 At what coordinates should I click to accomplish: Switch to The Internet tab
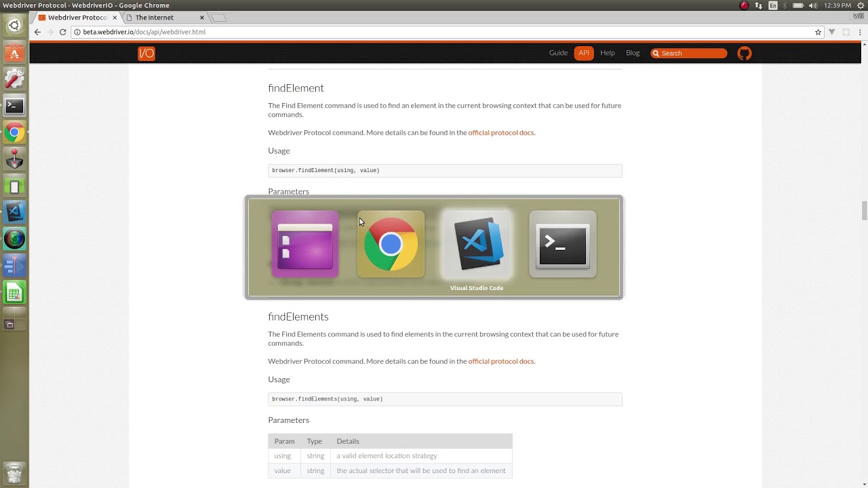coord(163,18)
